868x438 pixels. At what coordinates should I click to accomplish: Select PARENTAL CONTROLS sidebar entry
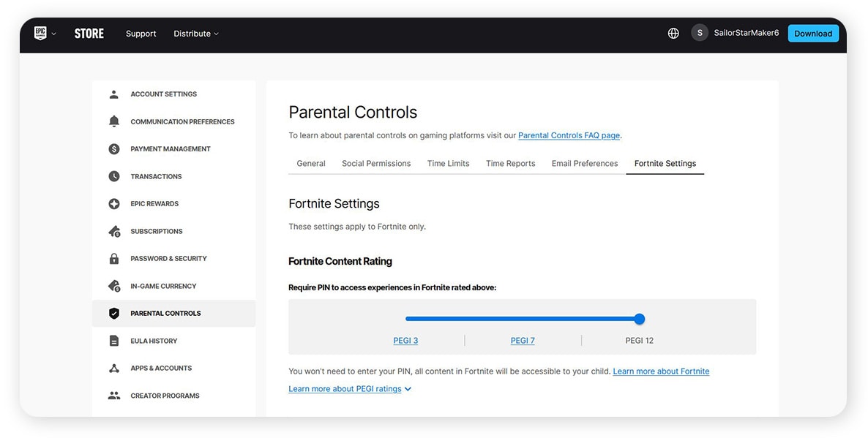pos(174,313)
